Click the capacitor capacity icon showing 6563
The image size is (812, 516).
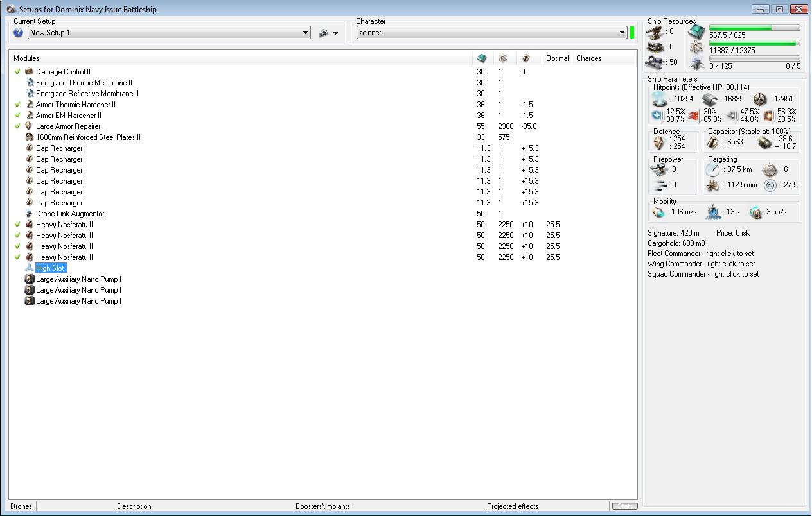tap(714, 142)
